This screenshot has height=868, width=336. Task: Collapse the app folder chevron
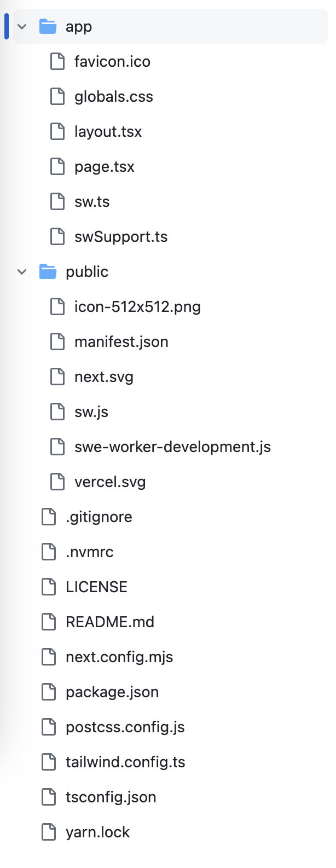point(22,26)
